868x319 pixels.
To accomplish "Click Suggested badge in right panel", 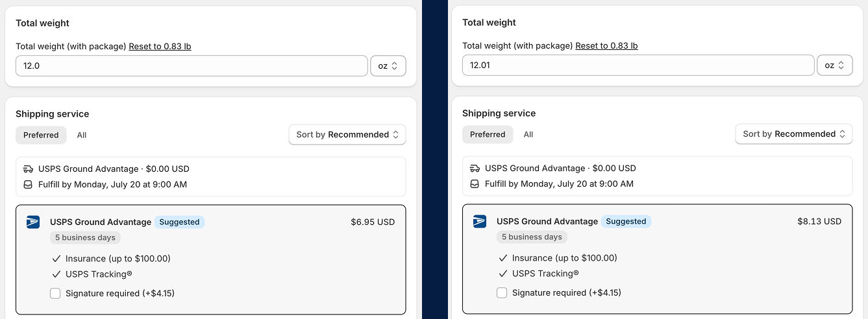I will [x=626, y=221].
